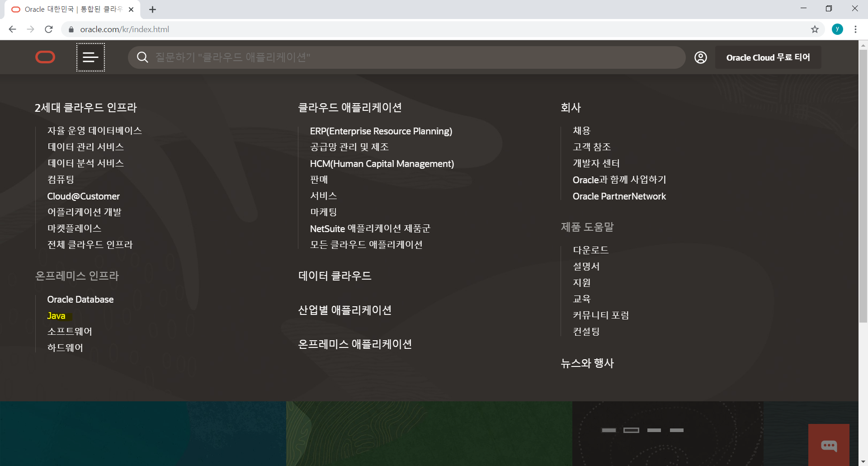Open 공급망 관리 및 제조 link
Viewport: 868px width, 466px height.
click(x=349, y=147)
